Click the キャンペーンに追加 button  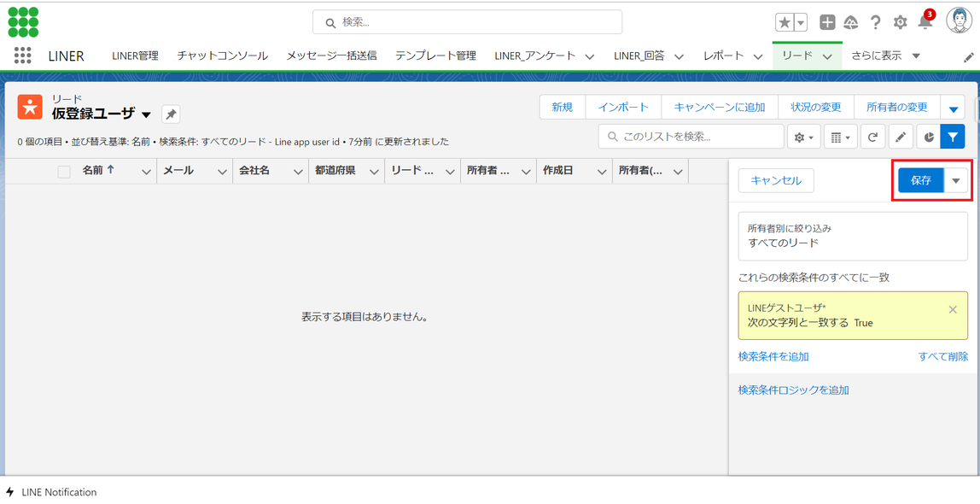click(720, 108)
